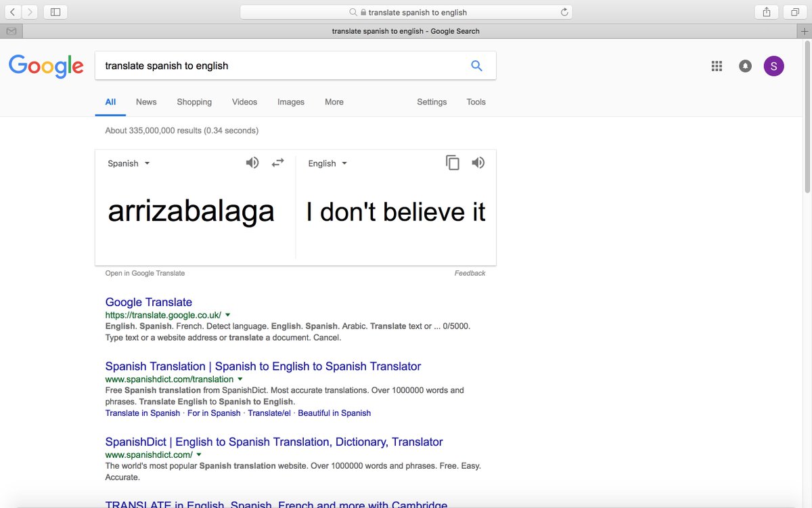The width and height of the screenshot is (812, 508).
Task: Click the Safari forward arrow button
Action: click(x=30, y=12)
